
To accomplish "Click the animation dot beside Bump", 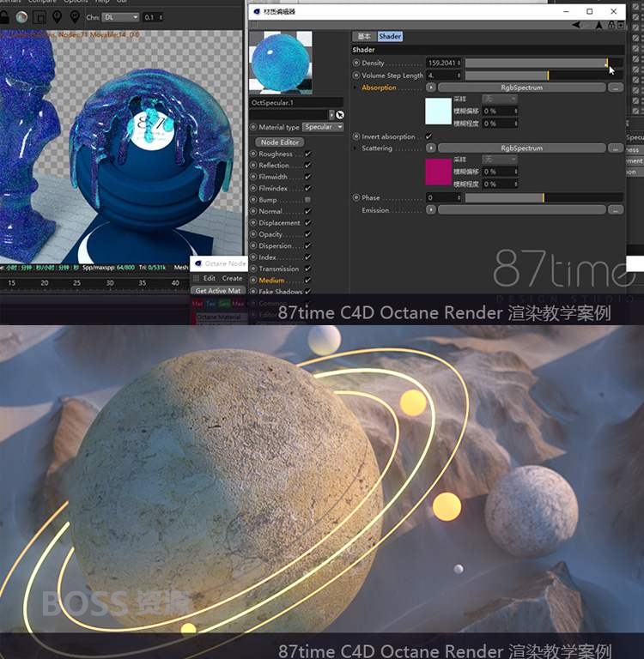I will click(253, 200).
